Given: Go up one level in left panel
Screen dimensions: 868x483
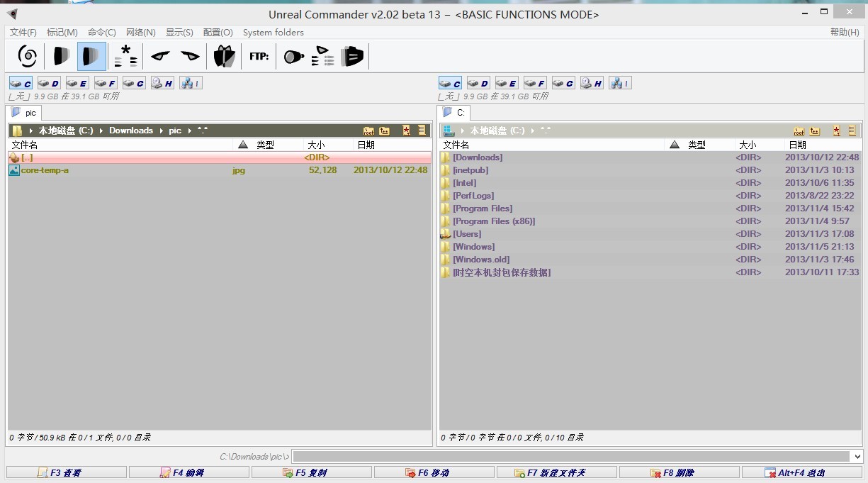Looking at the screenshot, I should [385, 131].
